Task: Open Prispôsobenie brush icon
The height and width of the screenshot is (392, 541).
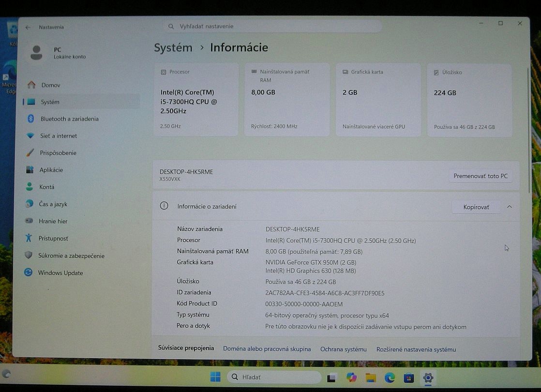Action: [30, 152]
